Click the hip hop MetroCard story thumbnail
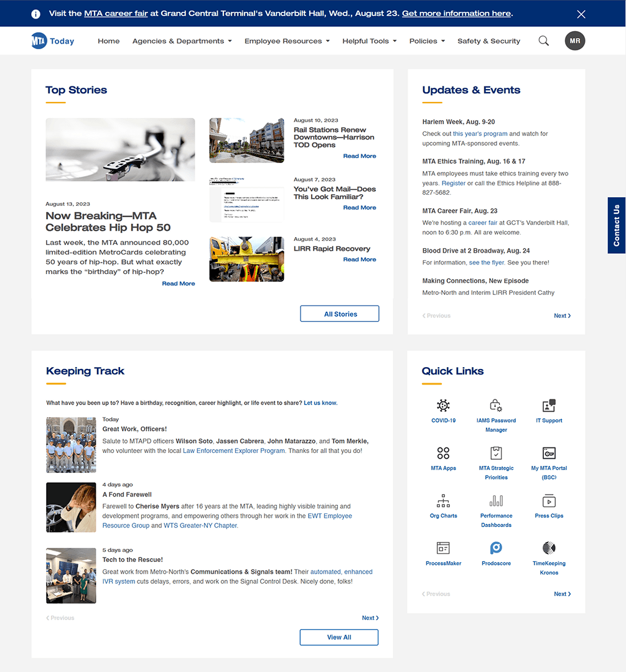The height and width of the screenshot is (672, 626). (x=120, y=149)
